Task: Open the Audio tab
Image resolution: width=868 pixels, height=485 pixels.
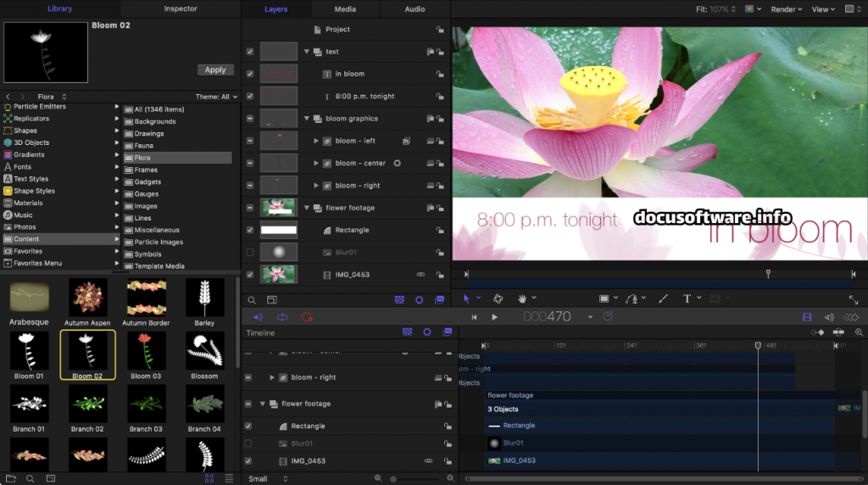Action: [415, 9]
